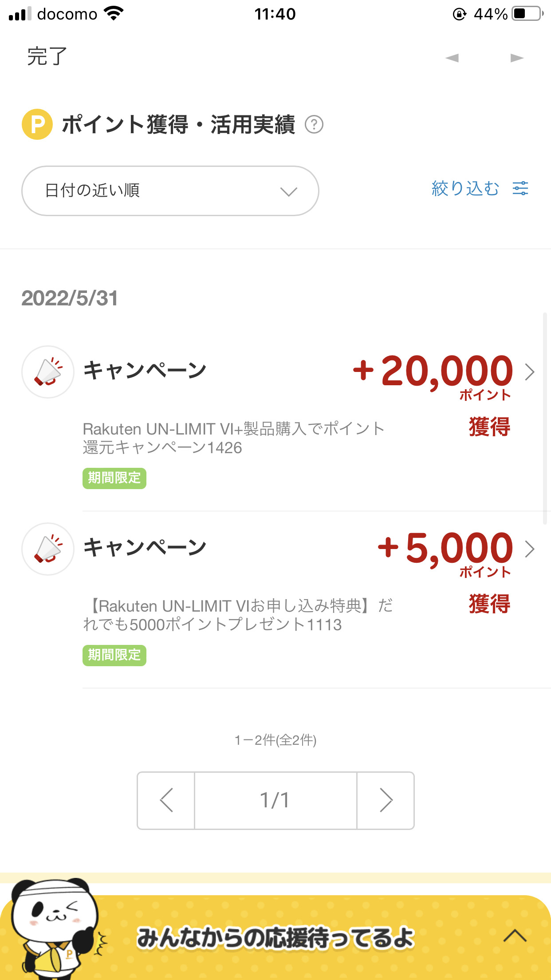Open details chevron for +5,000 points

(529, 549)
